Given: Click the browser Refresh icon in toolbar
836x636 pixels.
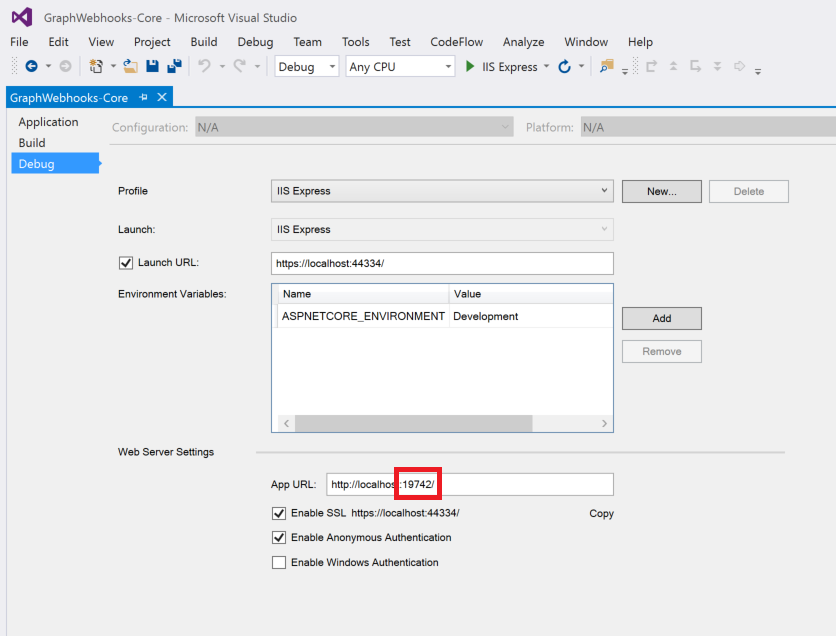Looking at the screenshot, I should (x=564, y=67).
